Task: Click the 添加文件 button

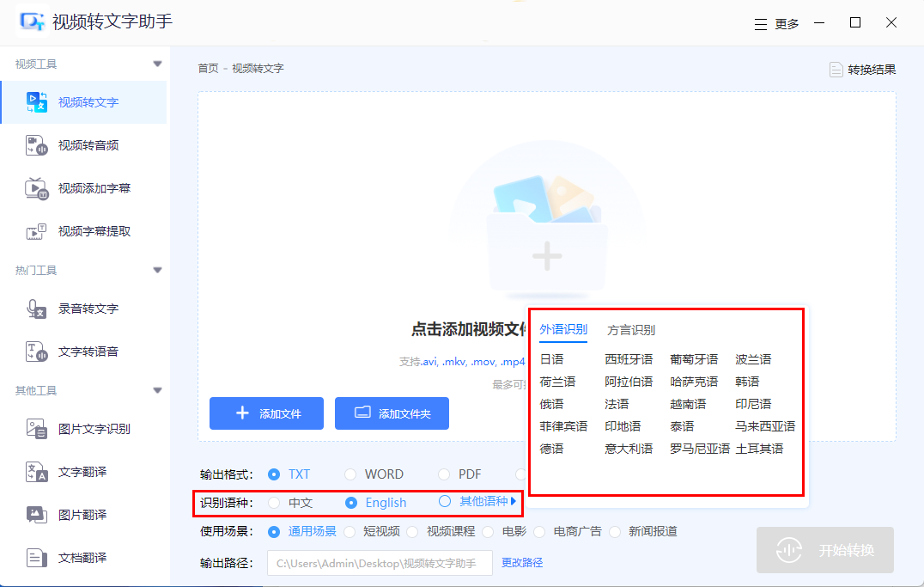Action: point(266,413)
